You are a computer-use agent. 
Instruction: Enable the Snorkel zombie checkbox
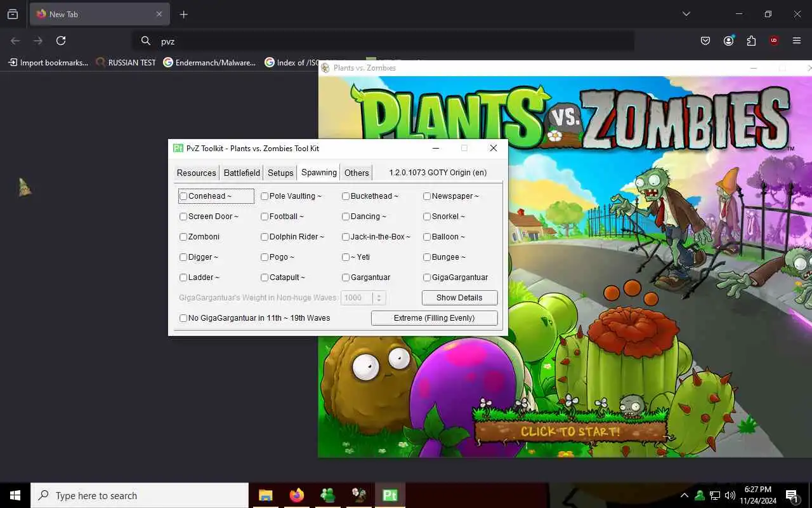(427, 217)
